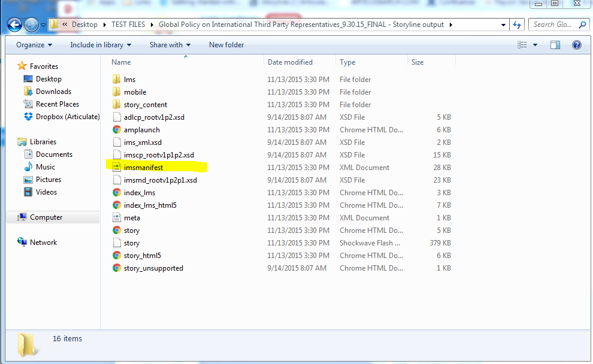Click the Forward navigation arrow

click(x=30, y=25)
